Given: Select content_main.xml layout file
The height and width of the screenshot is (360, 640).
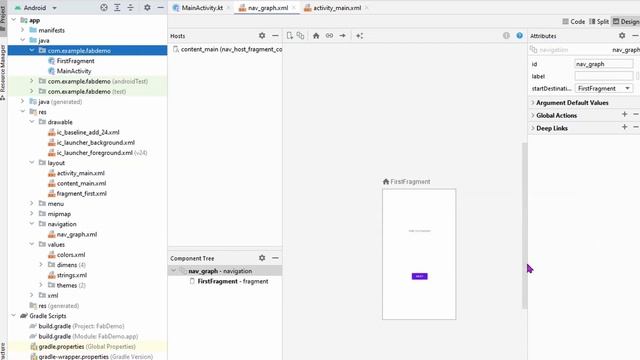Looking at the screenshot, I should tap(82, 183).
